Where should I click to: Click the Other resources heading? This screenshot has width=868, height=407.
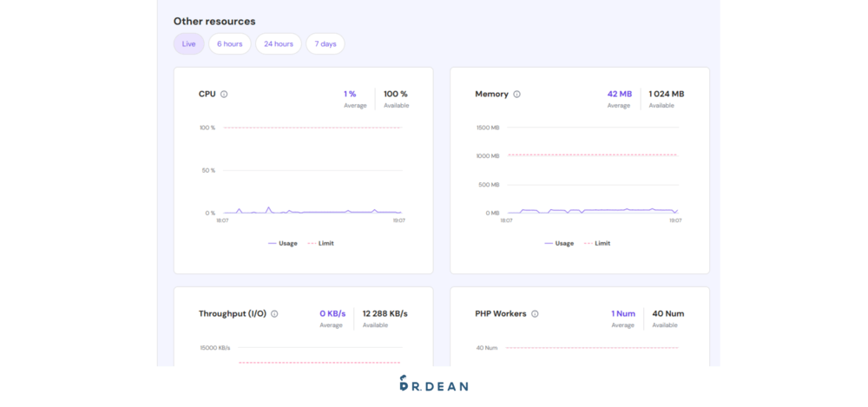pos(214,21)
